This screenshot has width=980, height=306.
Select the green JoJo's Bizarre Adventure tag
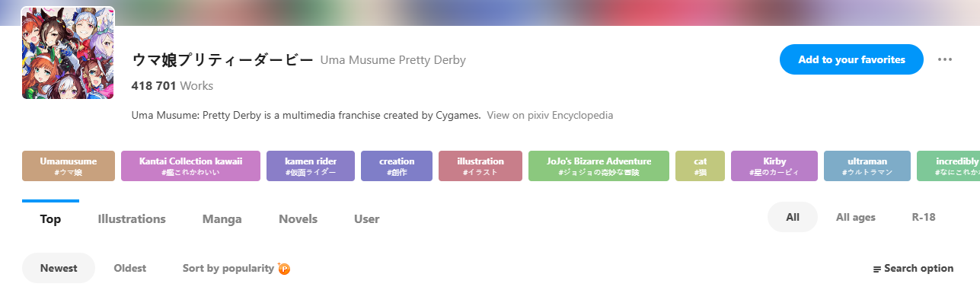(599, 166)
